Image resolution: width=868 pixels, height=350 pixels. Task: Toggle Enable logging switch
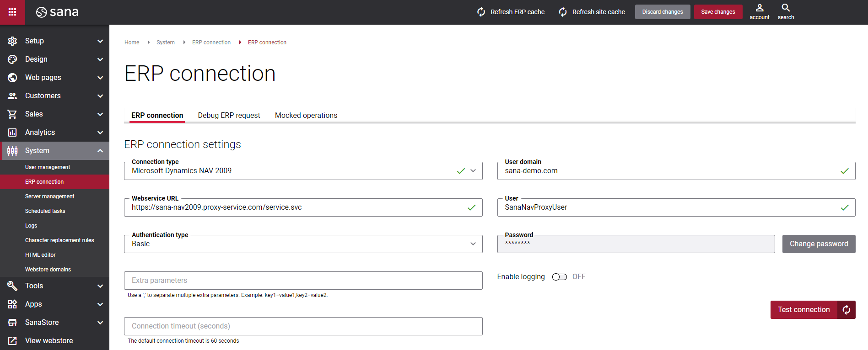559,277
